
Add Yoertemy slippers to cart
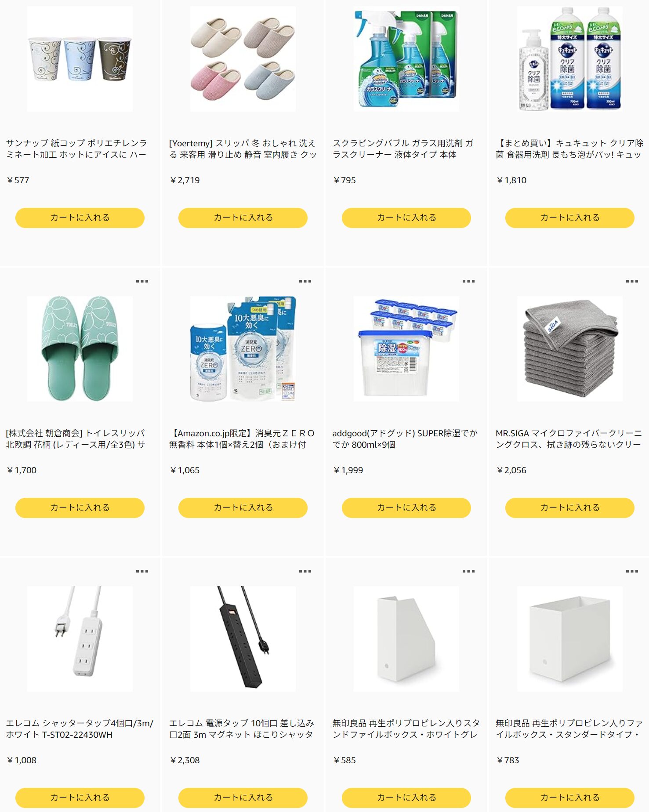pos(243,218)
